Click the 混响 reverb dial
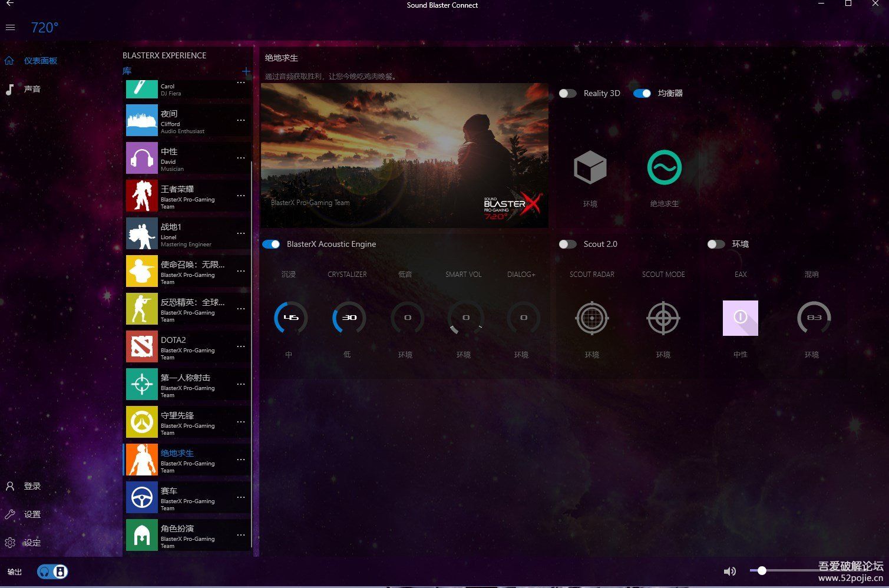Viewport: 889px width, 588px height. click(814, 318)
